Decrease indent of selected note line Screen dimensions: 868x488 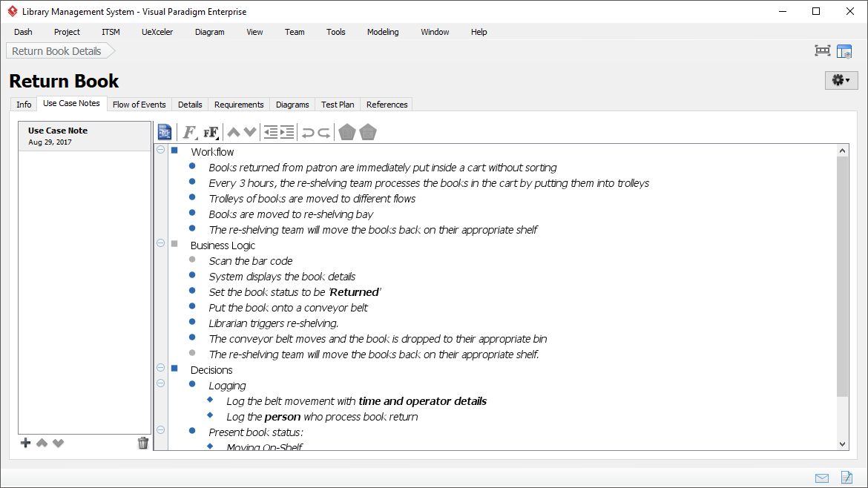272,131
